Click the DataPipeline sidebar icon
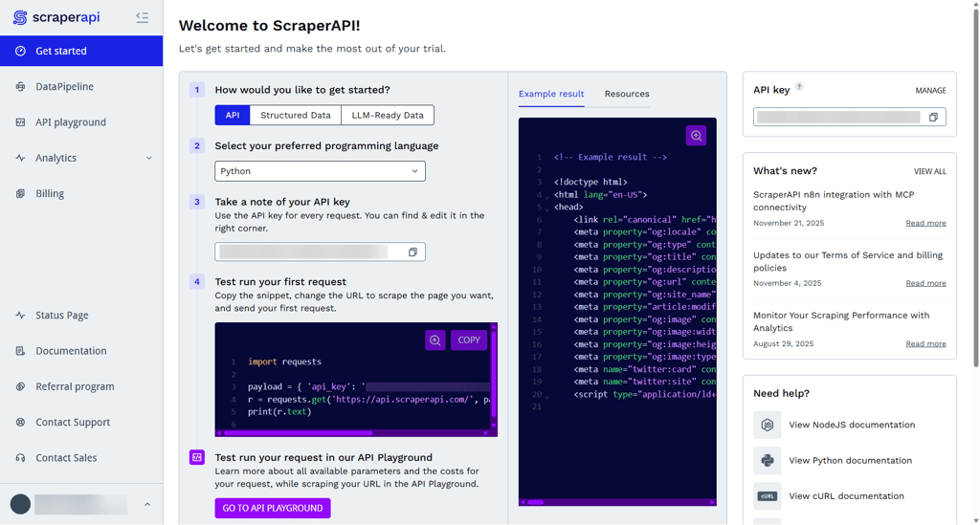Screen dimensions: 980x525 pos(21,87)
